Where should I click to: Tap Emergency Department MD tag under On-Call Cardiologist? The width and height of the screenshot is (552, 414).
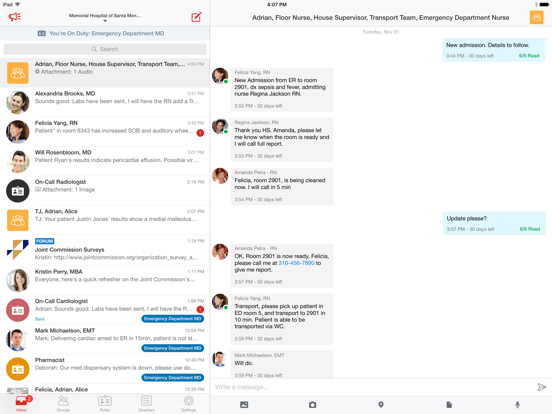[x=172, y=319]
